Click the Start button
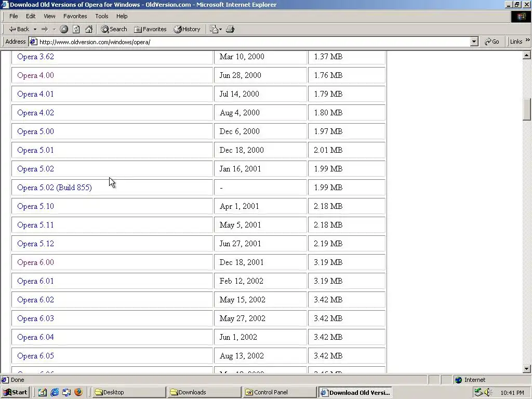Screen dimensions: 532x399 pos(15,392)
